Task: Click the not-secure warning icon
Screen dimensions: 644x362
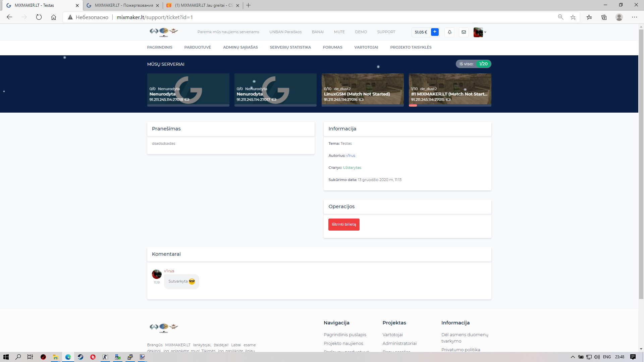Action: (x=70, y=17)
